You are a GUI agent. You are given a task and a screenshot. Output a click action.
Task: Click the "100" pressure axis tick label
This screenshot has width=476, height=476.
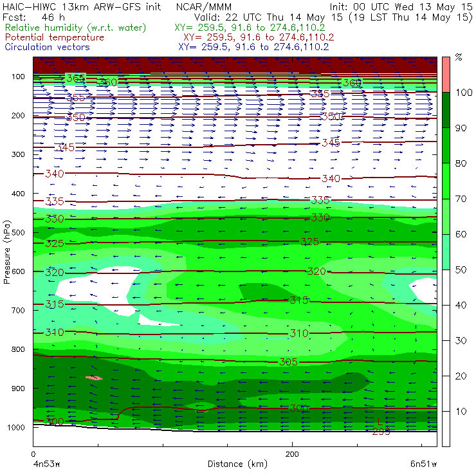[x=18, y=77]
